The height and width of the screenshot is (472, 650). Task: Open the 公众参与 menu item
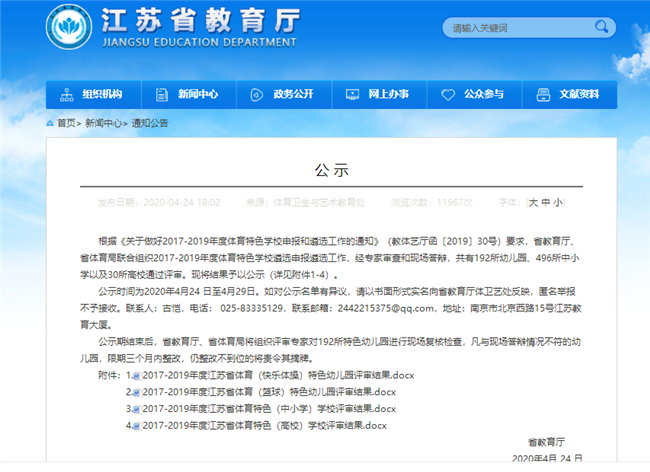pos(475,94)
